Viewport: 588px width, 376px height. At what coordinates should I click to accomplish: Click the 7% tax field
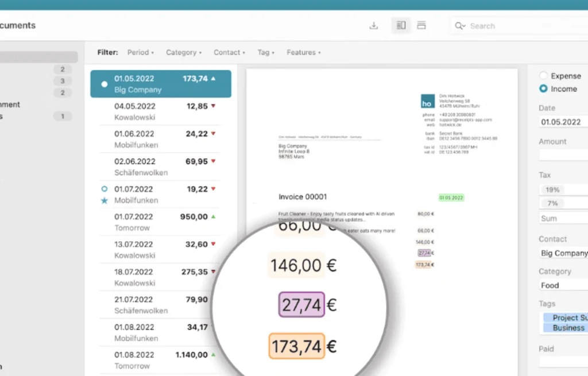pos(563,203)
